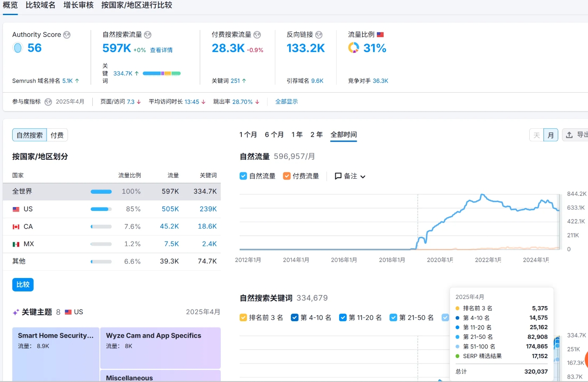The height and width of the screenshot is (382, 588).
Task: Click MX keywords value 2.4K
Action: point(209,244)
